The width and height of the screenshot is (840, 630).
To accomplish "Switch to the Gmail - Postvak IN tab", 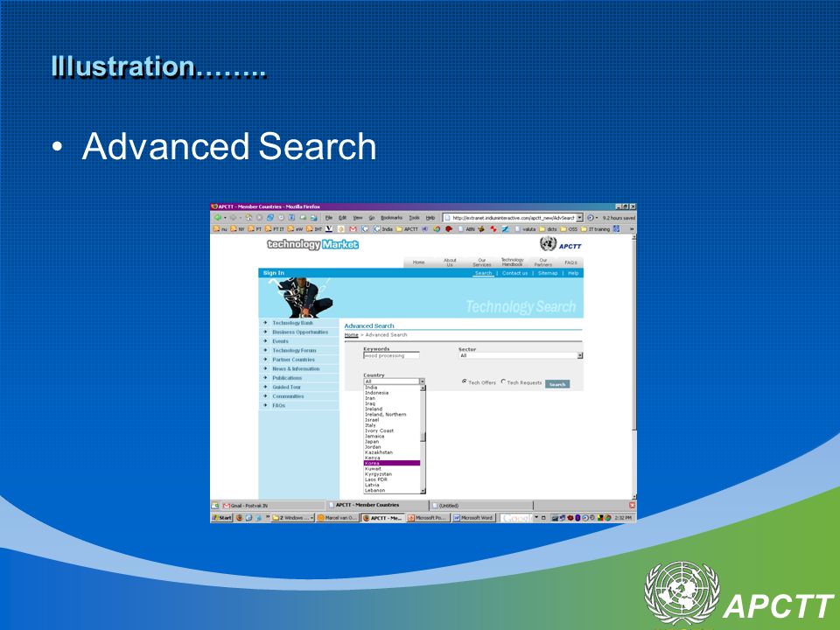I will point(273,505).
